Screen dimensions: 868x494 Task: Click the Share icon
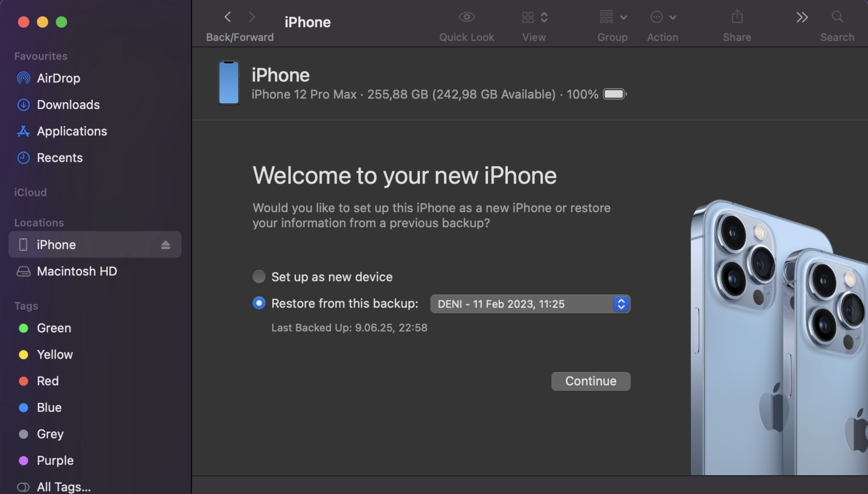pyautogui.click(x=737, y=16)
